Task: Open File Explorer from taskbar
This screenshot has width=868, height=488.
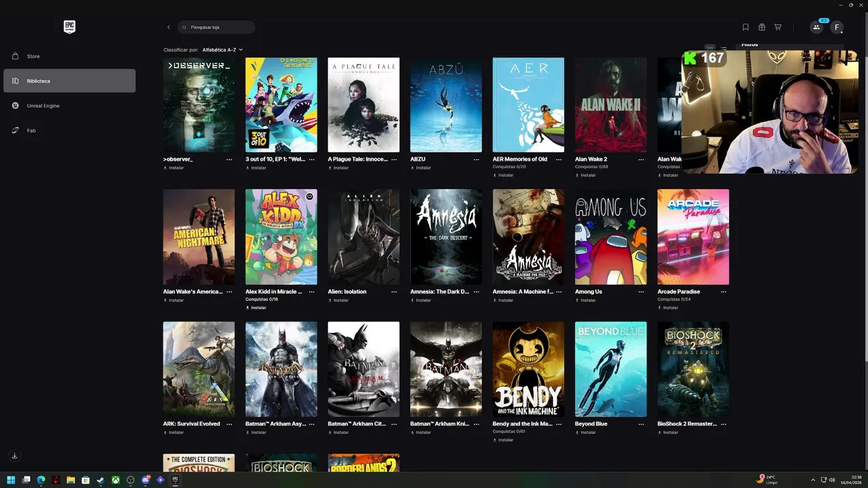Action: pos(71,480)
